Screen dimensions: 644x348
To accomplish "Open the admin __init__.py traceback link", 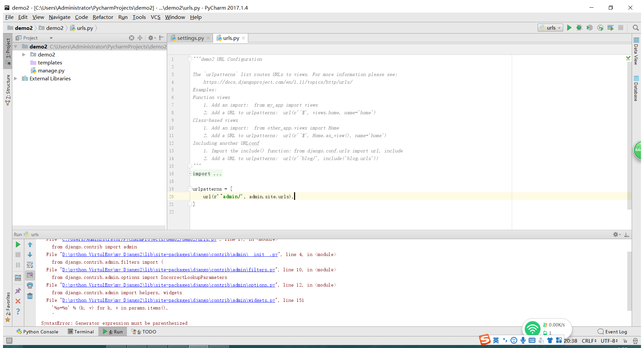I will (x=170, y=255).
